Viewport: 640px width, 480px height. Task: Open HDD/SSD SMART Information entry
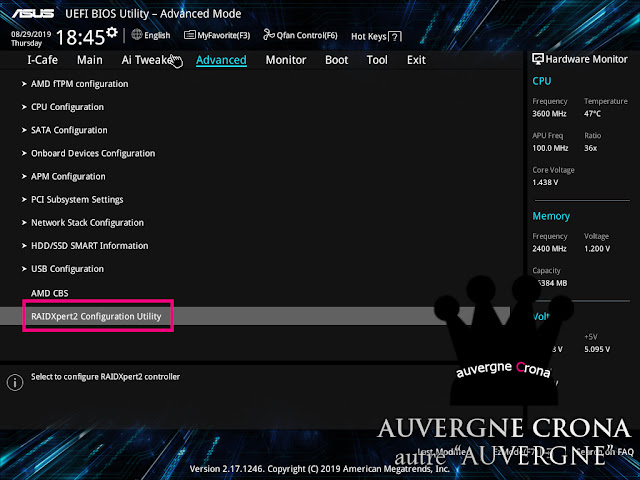[x=90, y=246]
